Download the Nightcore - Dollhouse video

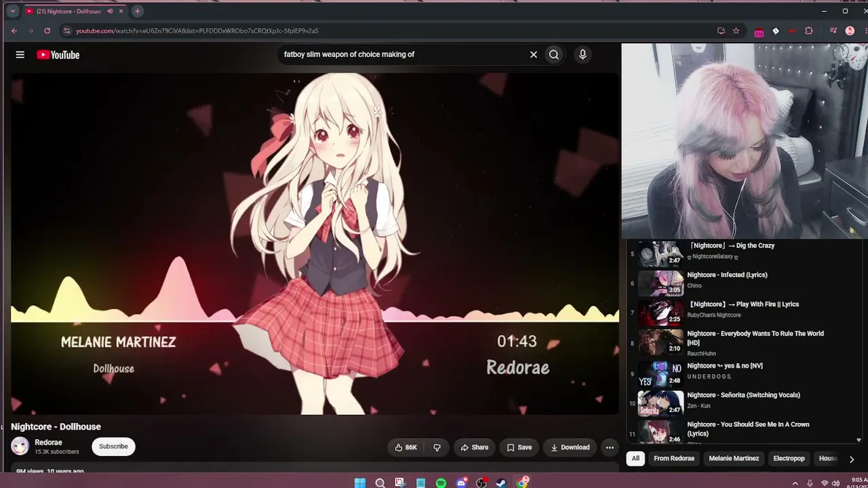pyautogui.click(x=570, y=447)
